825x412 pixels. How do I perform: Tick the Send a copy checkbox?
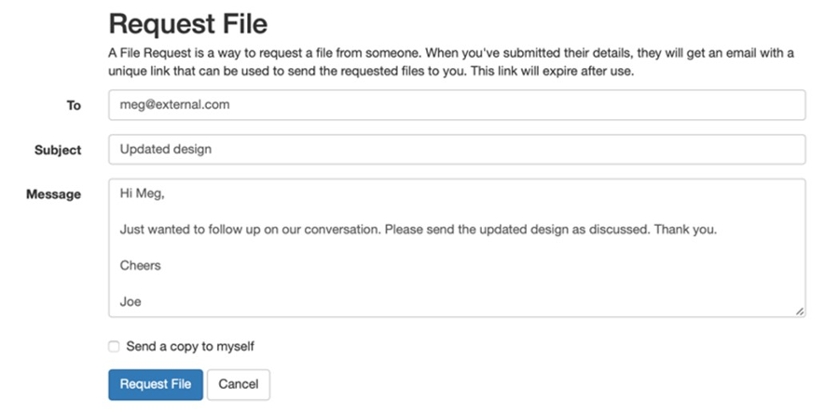[x=114, y=347]
